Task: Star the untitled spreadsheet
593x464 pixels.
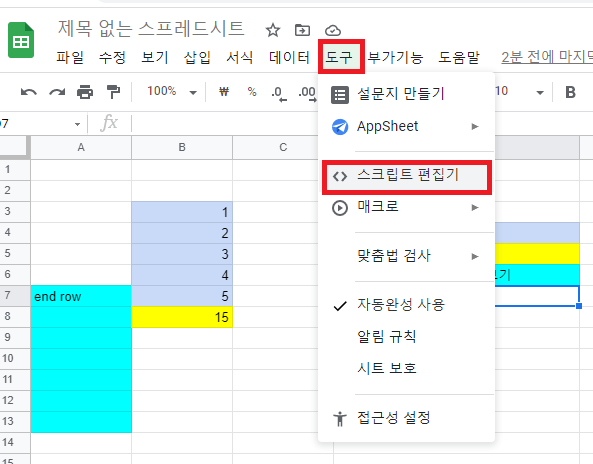Action: click(x=273, y=30)
